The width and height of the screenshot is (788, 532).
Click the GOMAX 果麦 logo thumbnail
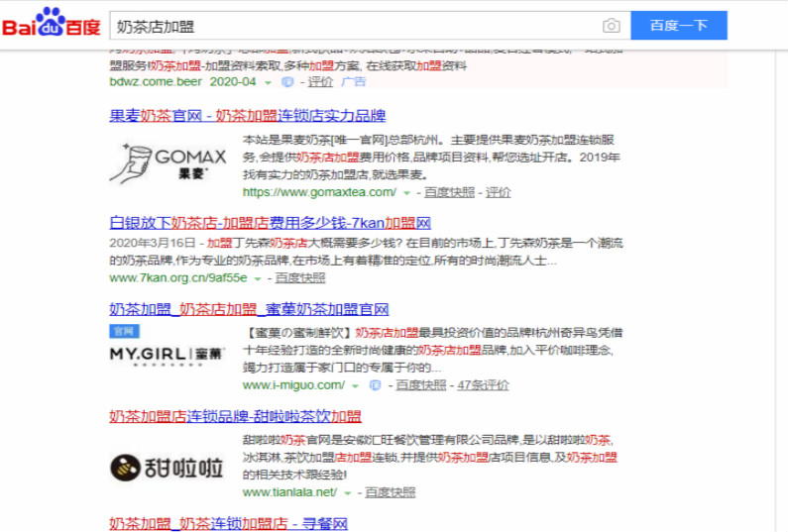pyautogui.click(x=168, y=163)
